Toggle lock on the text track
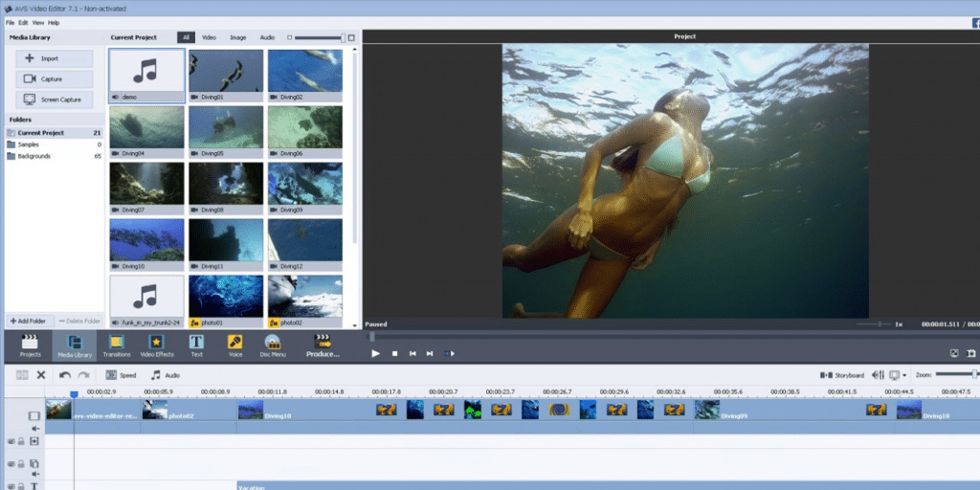 21,486
